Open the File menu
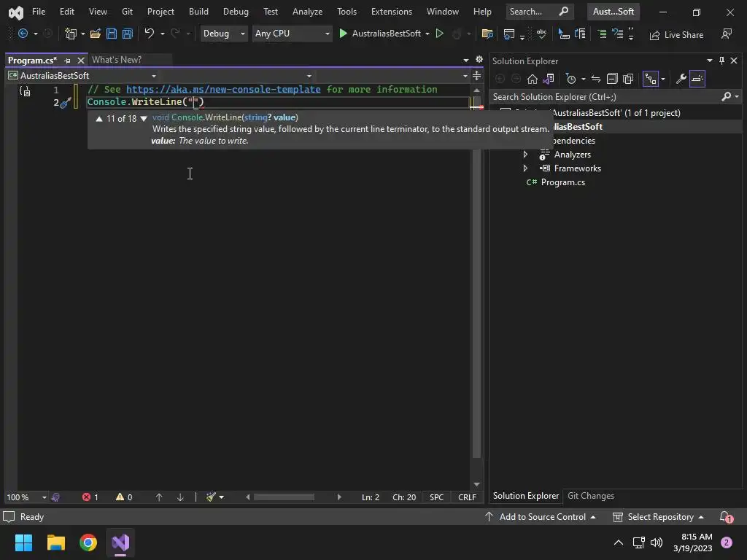 [x=39, y=12]
